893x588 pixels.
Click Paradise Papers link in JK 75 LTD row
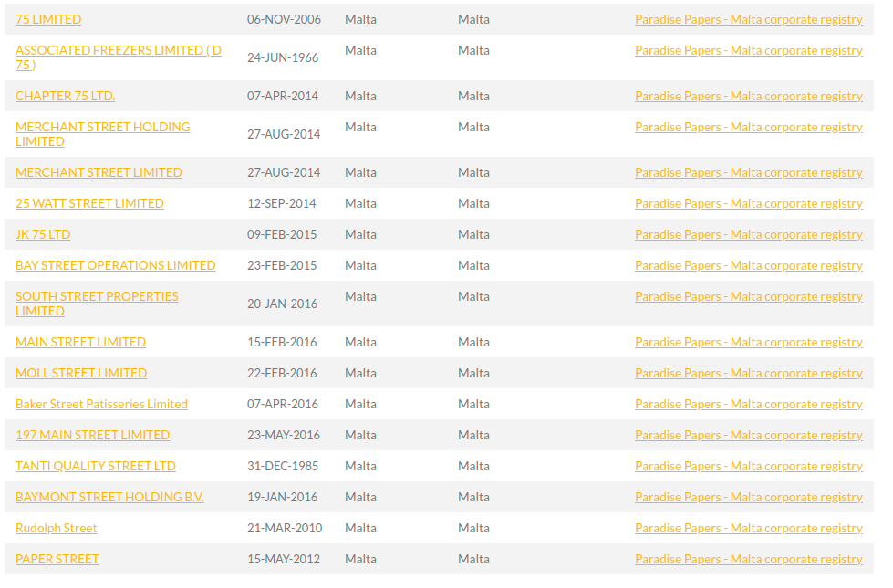click(x=748, y=234)
